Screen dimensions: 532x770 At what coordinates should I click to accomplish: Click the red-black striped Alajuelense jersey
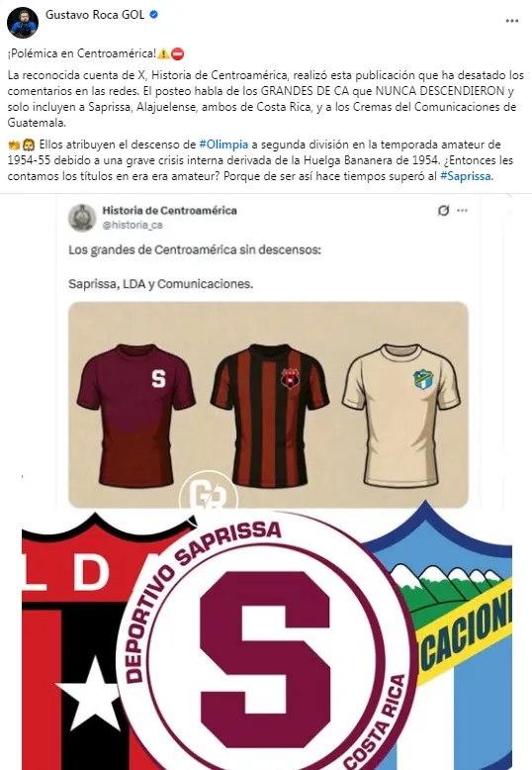tap(269, 416)
